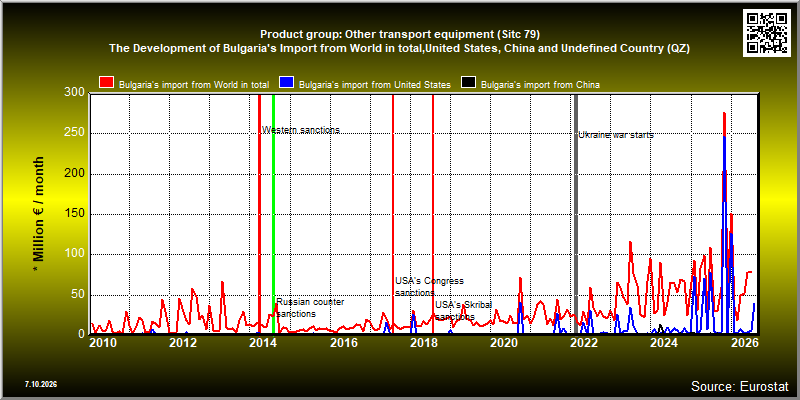Click the x-axis year 2016

tap(343, 343)
